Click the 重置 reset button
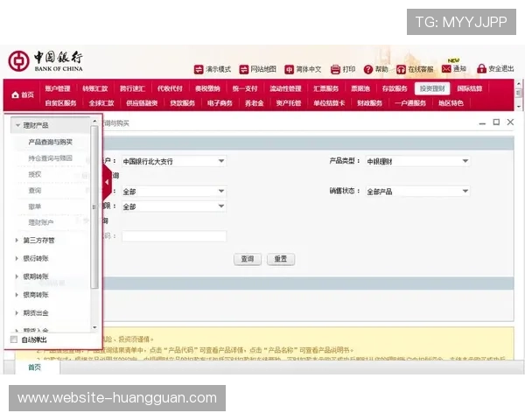The height and width of the screenshot is (420, 525). [x=281, y=259]
